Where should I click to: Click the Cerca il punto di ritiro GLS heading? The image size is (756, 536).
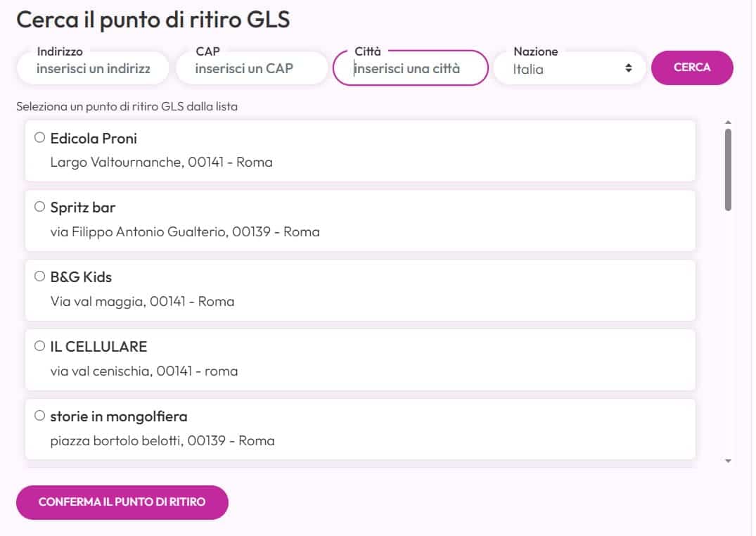pos(153,20)
